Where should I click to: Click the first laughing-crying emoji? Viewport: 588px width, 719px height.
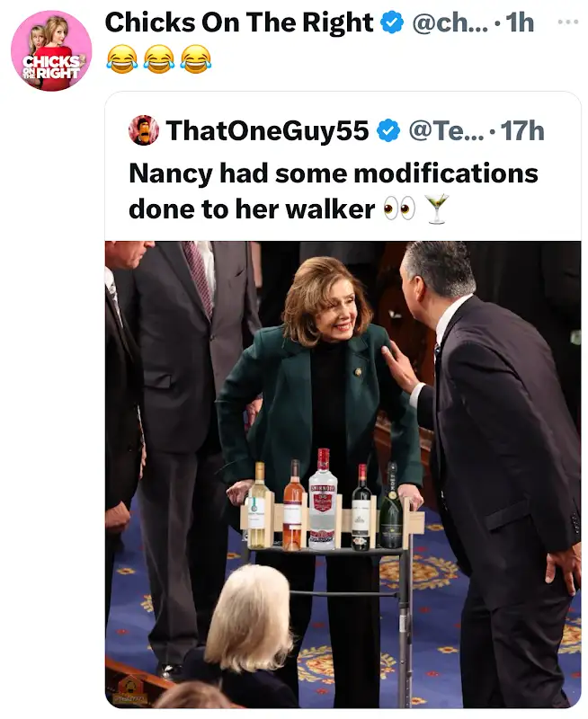pyautogui.click(x=120, y=59)
